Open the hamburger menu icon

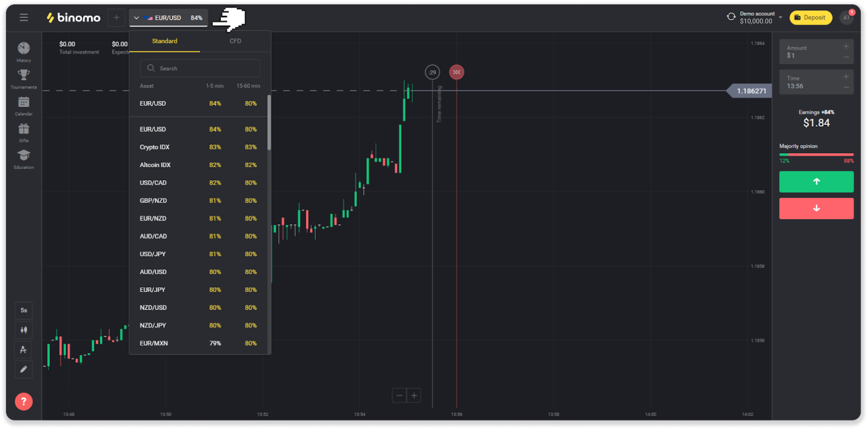[x=24, y=18]
